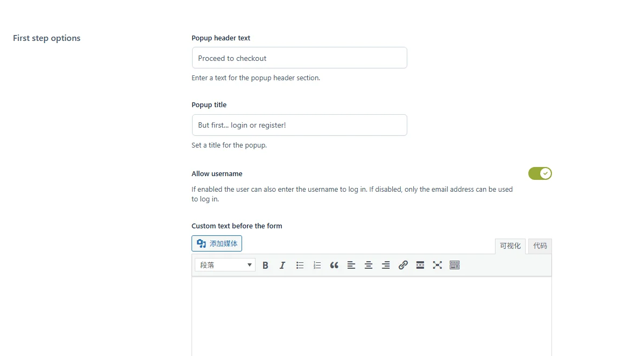Click inside the custom text editor area
Viewport: 644px width, 356px height.
(x=372, y=316)
